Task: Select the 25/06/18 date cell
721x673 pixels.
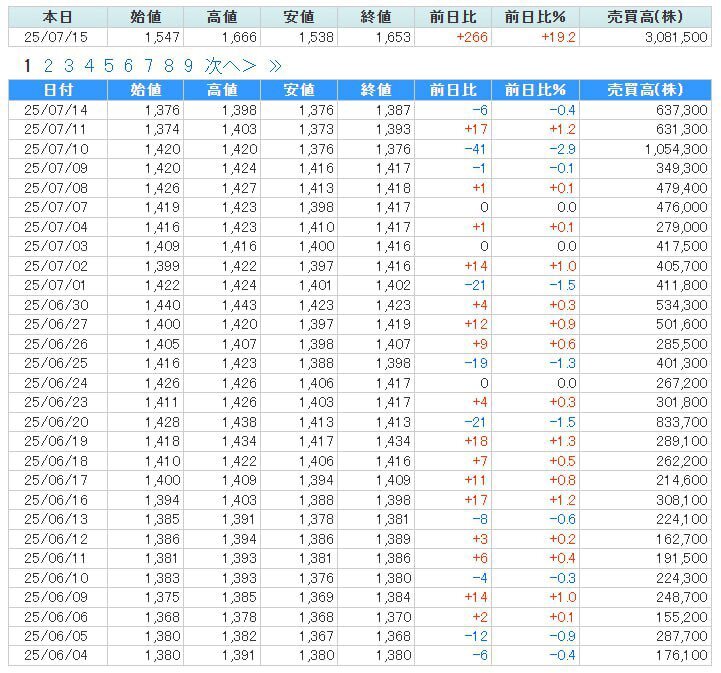Action: click(x=56, y=462)
